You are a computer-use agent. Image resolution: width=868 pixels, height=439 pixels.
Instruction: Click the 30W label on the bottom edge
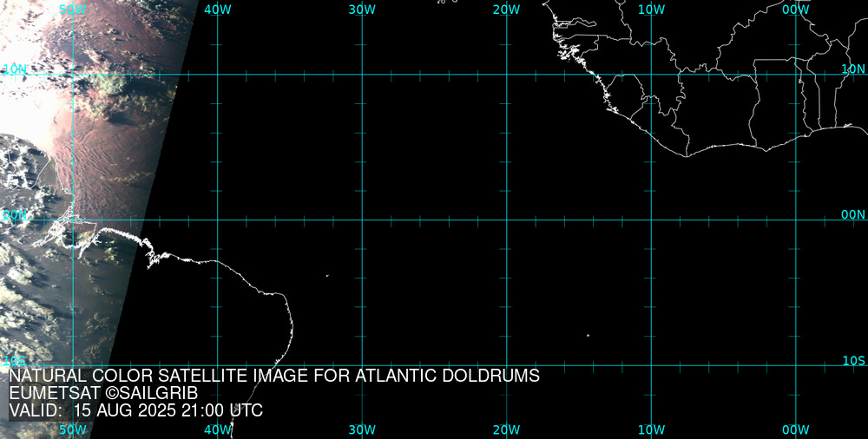pyautogui.click(x=362, y=429)
